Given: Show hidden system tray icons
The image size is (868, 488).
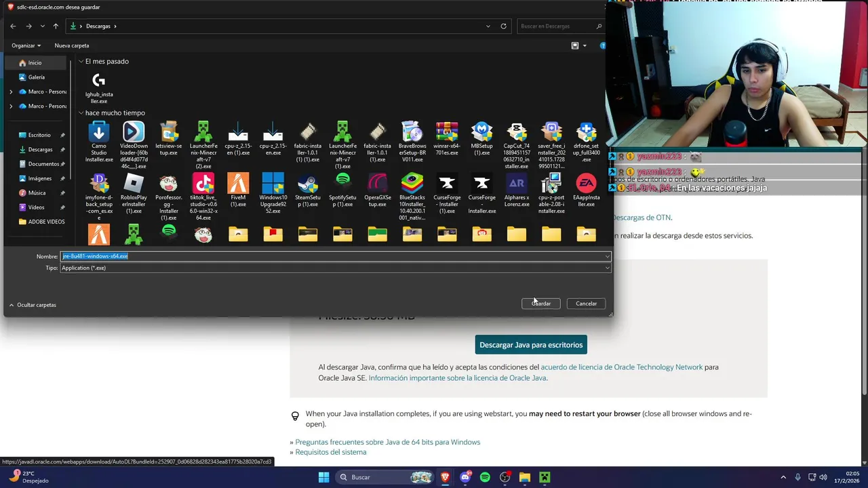Looking at the screenshot, I should point(783,477).
